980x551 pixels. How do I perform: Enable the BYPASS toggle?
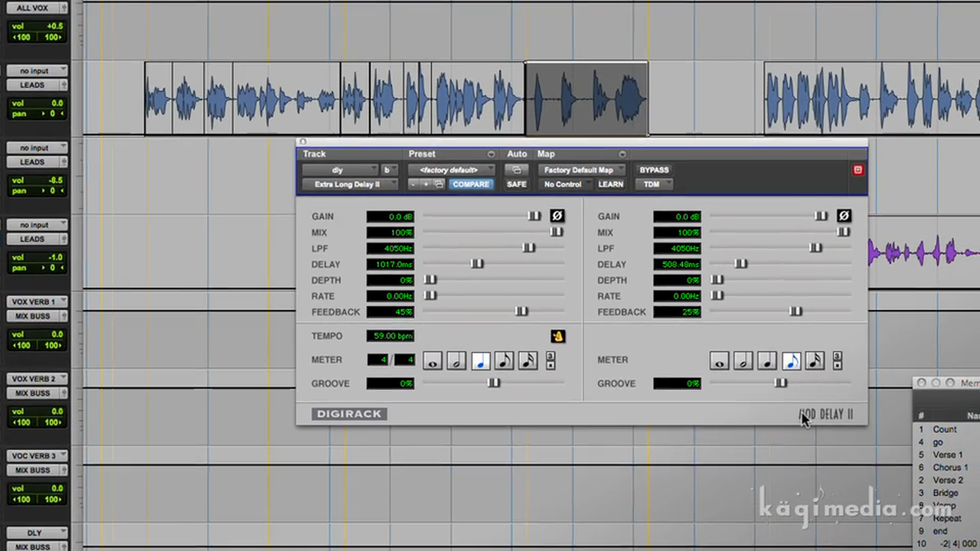click(654, 169)
